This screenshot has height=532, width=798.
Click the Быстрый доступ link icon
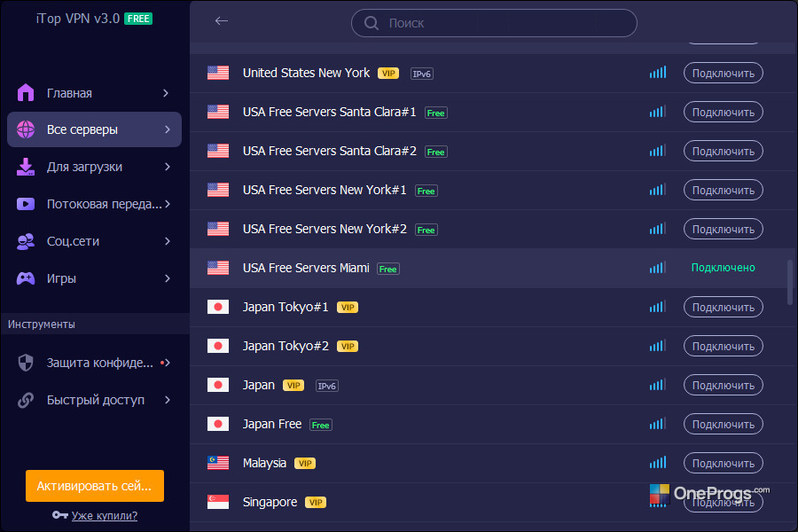coord(26,400)
